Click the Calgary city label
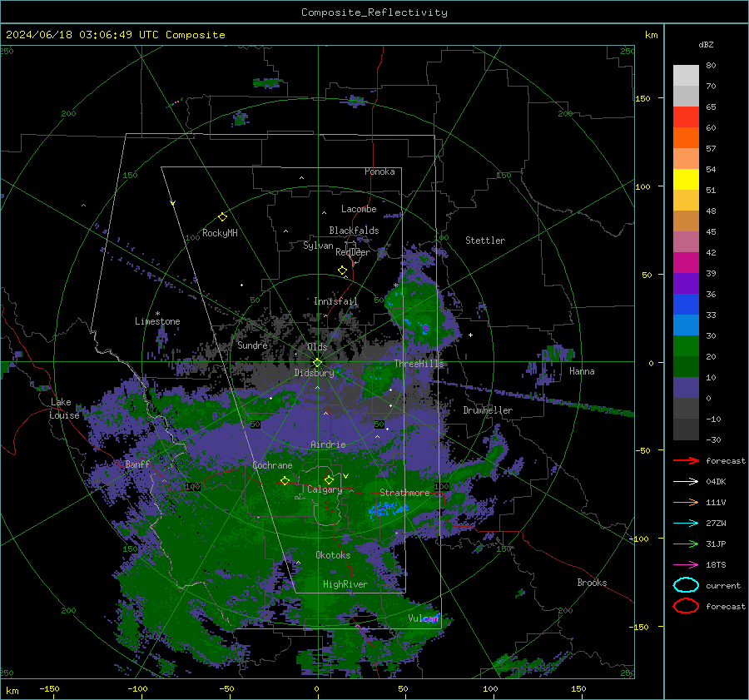The width and height of the screenshot is (749, 700). pos(325,489)
